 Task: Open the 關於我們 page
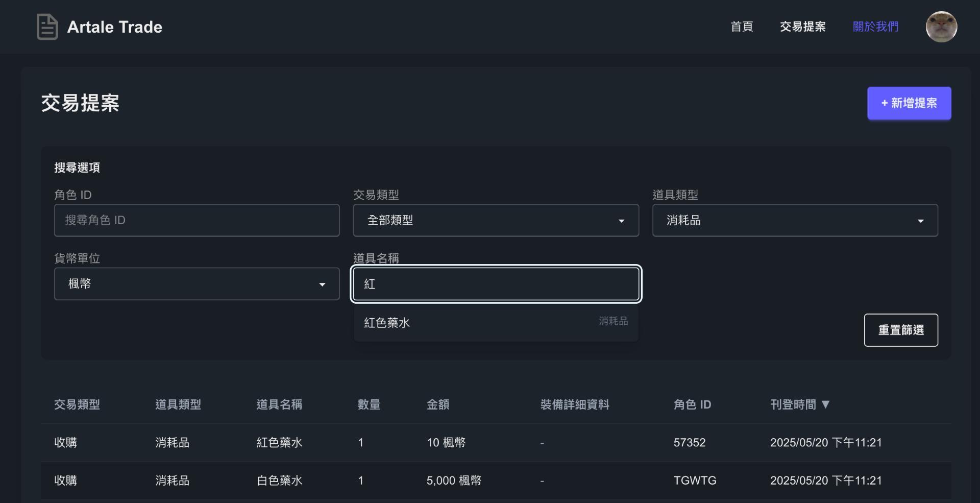pyautogui.click(x=875, y=27)
